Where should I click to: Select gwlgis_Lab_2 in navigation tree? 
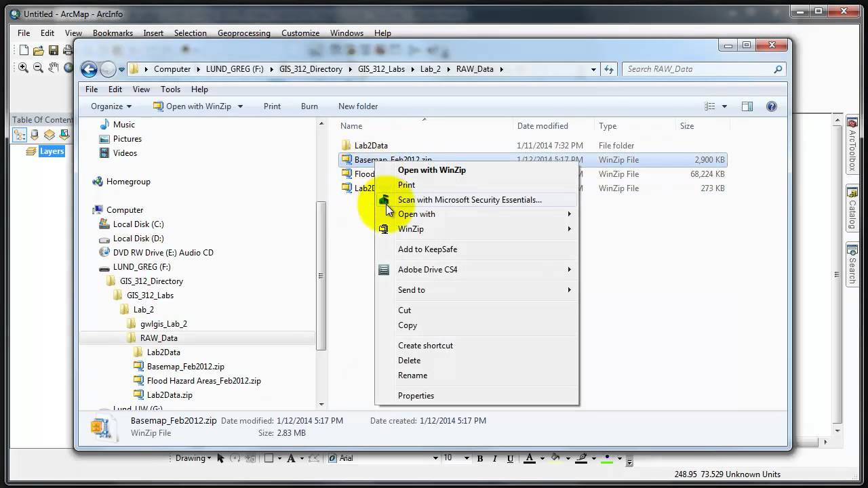pyautogui.click(x=163, y=324)
